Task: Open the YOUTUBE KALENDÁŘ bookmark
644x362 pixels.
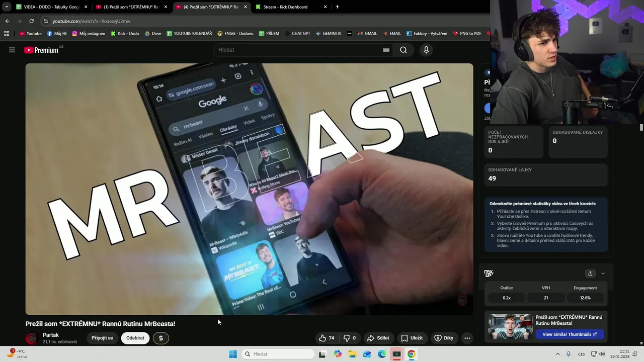Action: click(189, 33)
